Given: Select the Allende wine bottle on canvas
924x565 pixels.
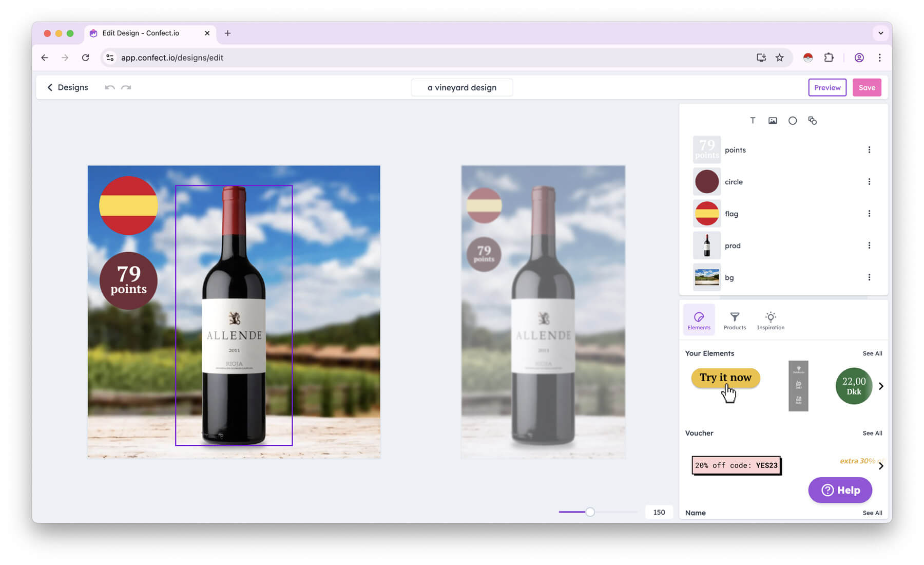Looking at the screenshot, I should (234, 315).
